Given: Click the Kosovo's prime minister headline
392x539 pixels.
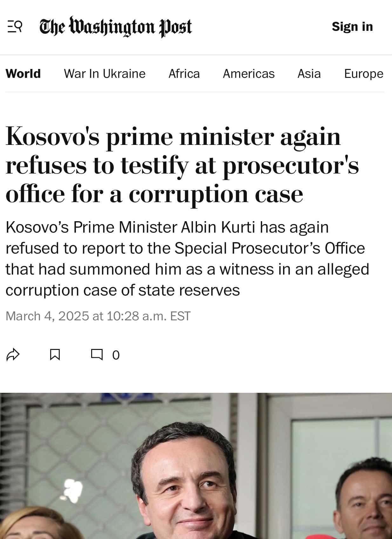Looking at the screenshot, I should click(182, 165).
